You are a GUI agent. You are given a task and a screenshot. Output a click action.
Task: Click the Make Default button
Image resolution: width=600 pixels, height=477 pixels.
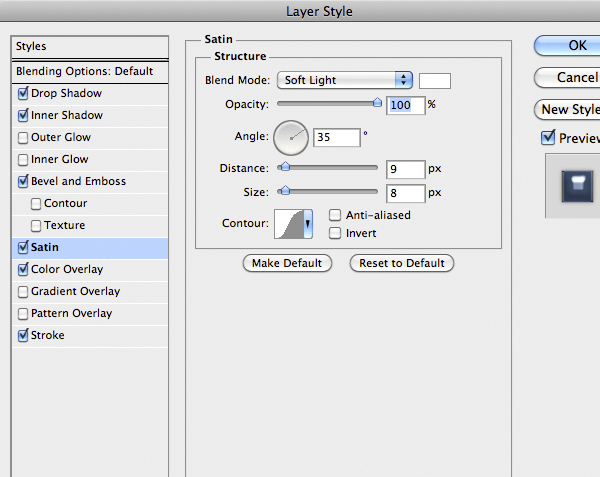[287, 263]
